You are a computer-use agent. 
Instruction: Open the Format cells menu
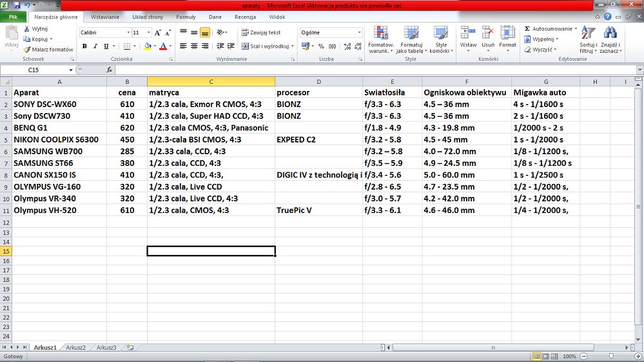tap(507, 39)
